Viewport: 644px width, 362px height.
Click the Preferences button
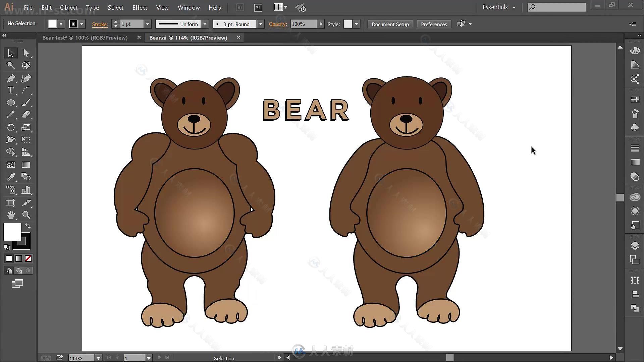pyautogui.click(x=434, y=24)
